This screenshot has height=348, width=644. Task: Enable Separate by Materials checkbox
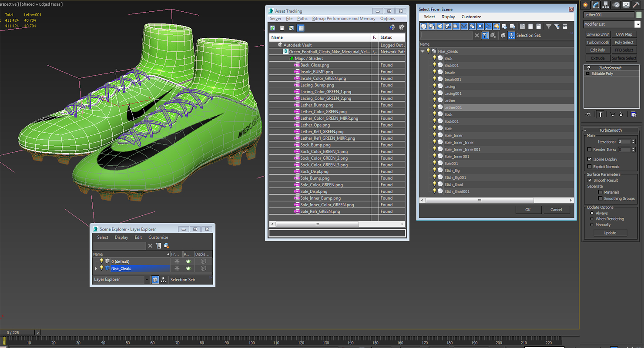(x=600, y=192)
